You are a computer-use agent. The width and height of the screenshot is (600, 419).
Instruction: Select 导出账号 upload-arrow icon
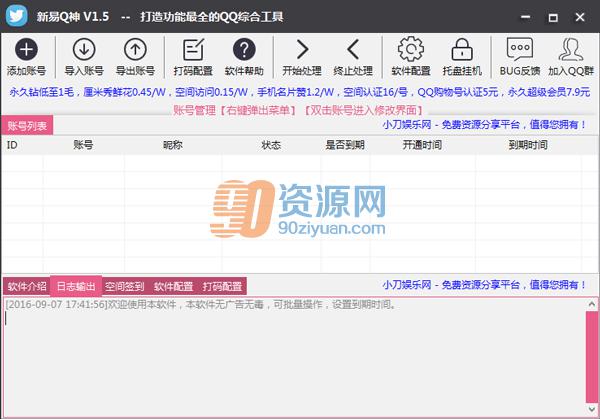coord(135,49)
